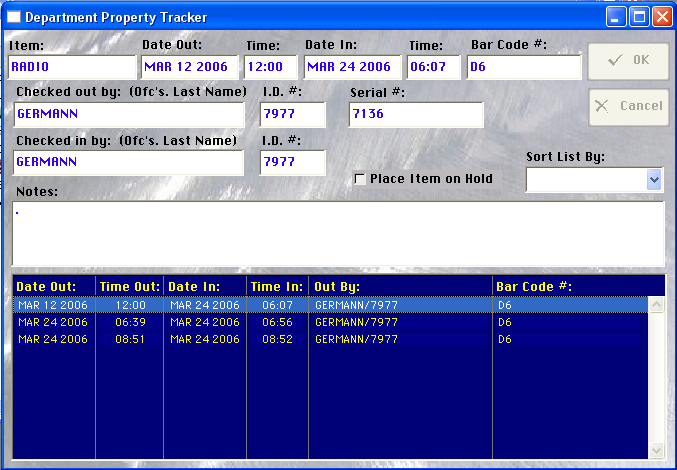Click the Date Out column header

(53, 286)
